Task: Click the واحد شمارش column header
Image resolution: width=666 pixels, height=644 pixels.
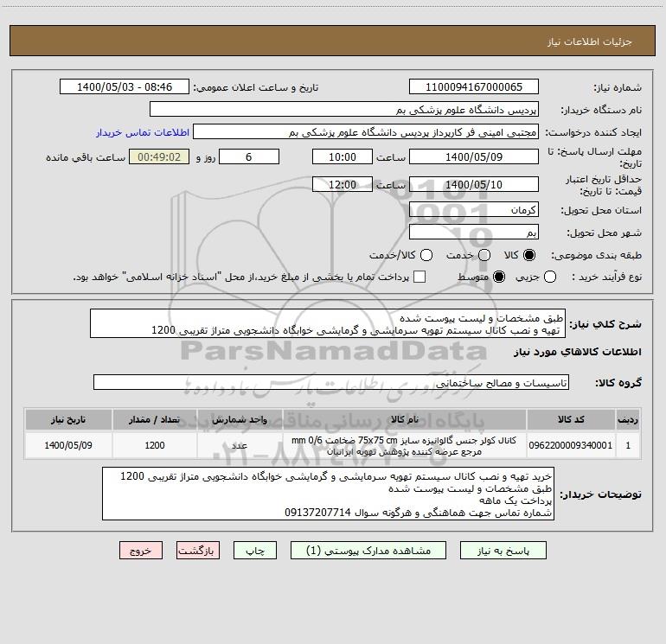Action: [240, 420]
